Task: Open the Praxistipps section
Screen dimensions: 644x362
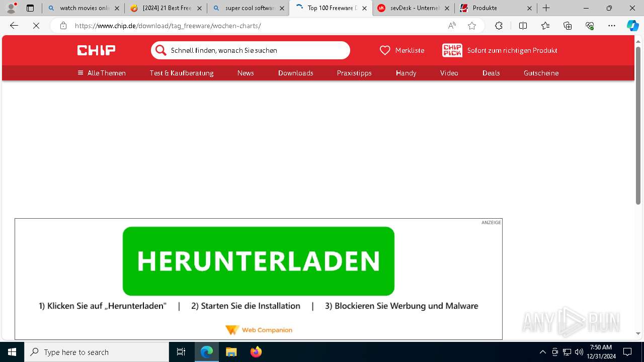Action: 354,73
